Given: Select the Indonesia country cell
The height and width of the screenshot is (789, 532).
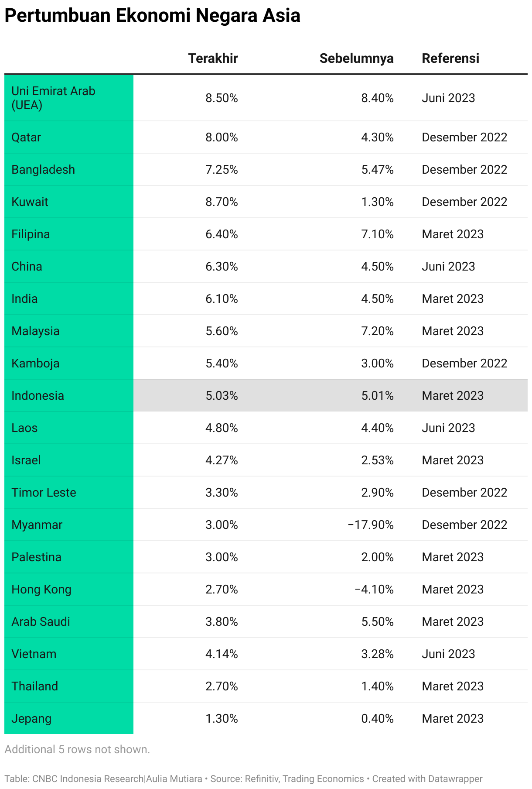Looking at the screenshot, I should coord(69,395).
